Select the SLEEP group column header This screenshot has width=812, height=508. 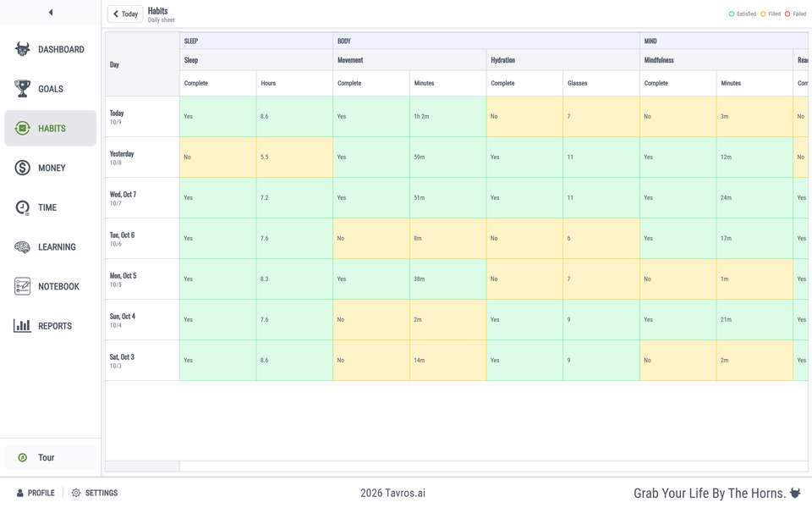256,41
